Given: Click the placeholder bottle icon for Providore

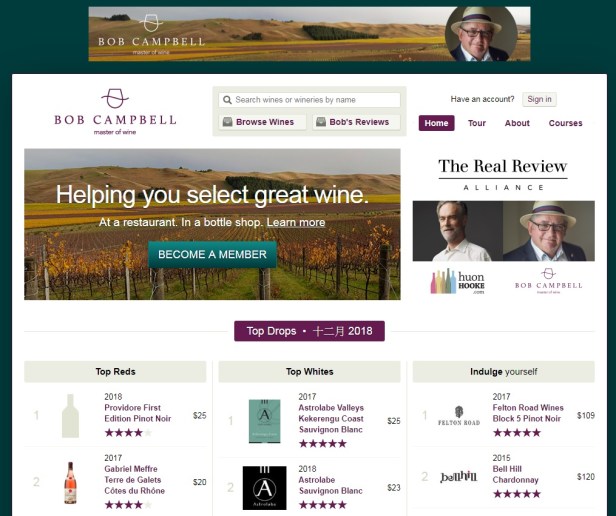Looking at the screenshot, I should (x=70, y=416).
